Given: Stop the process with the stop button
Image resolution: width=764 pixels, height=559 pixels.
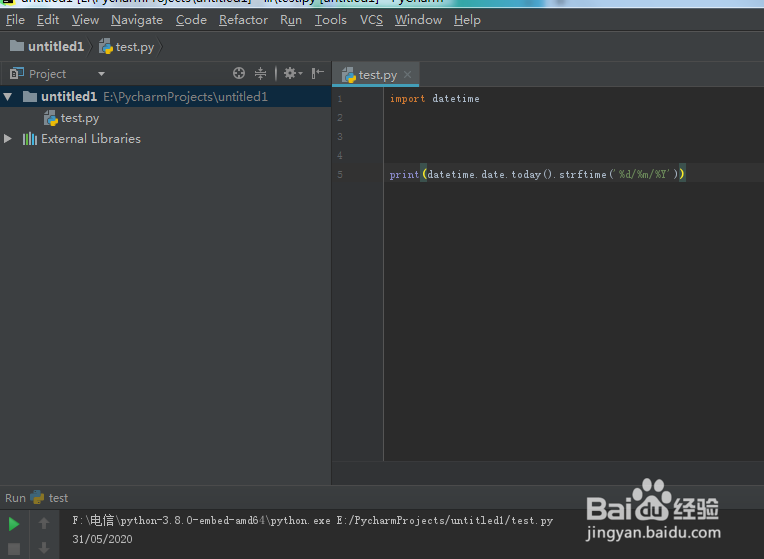Looking at the screenshot, I should click(14, 549).
